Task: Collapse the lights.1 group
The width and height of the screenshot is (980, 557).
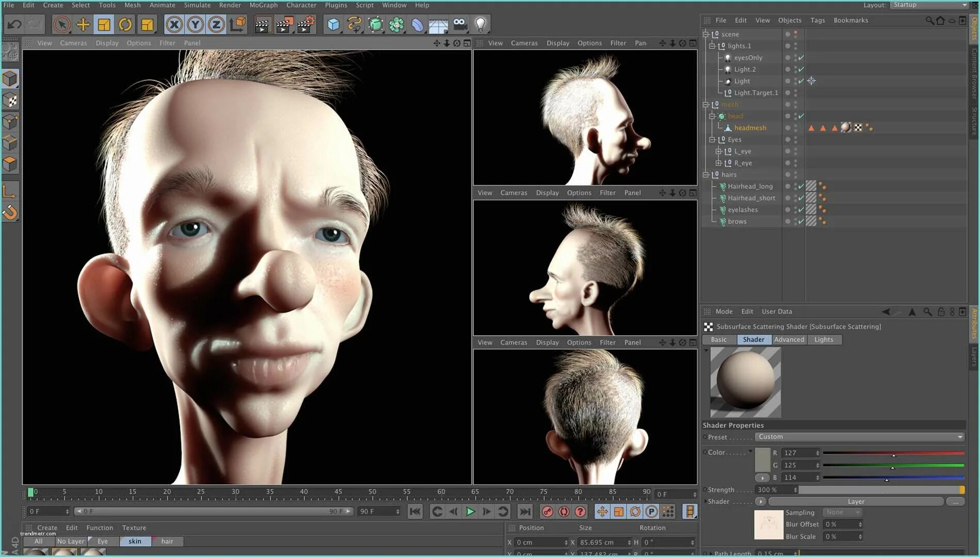Action: tap(712, 46)
